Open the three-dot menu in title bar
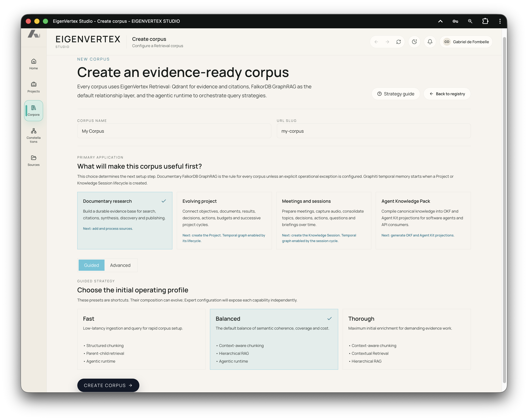Viewport: 528px width, 420px height. pos(500,21)
